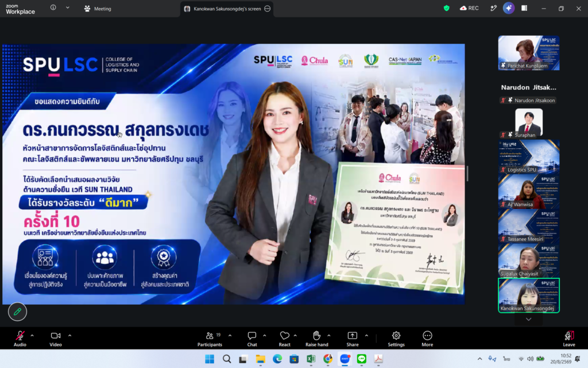Open Microsoft Store from taskbar

tap(294, 359)
